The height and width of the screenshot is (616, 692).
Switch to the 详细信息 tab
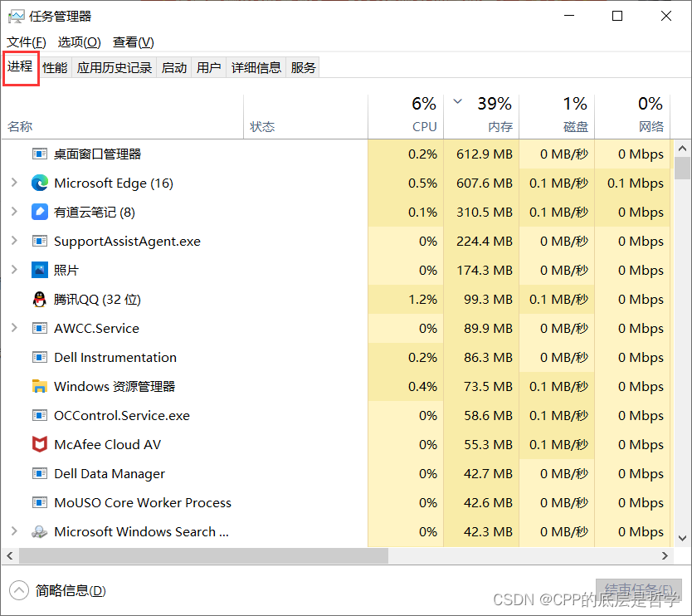256,67
